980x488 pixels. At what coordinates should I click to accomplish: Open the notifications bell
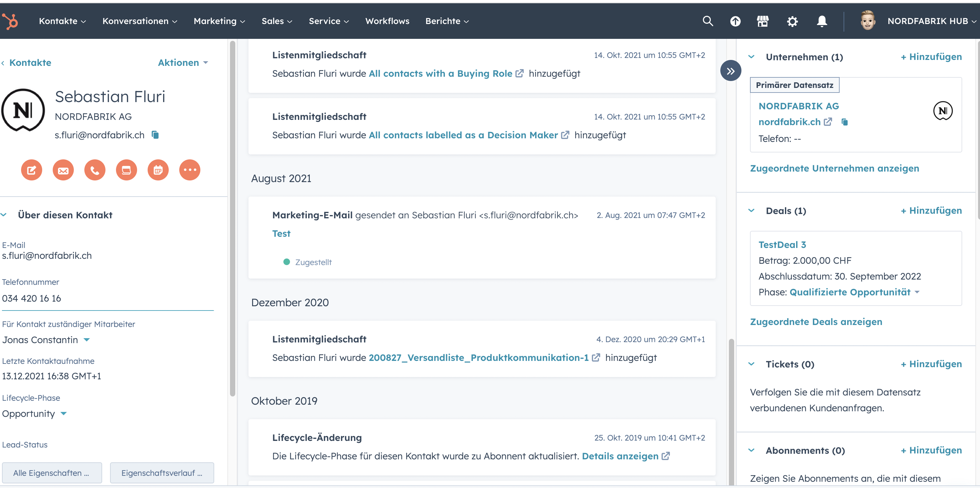tap(821, 21)
